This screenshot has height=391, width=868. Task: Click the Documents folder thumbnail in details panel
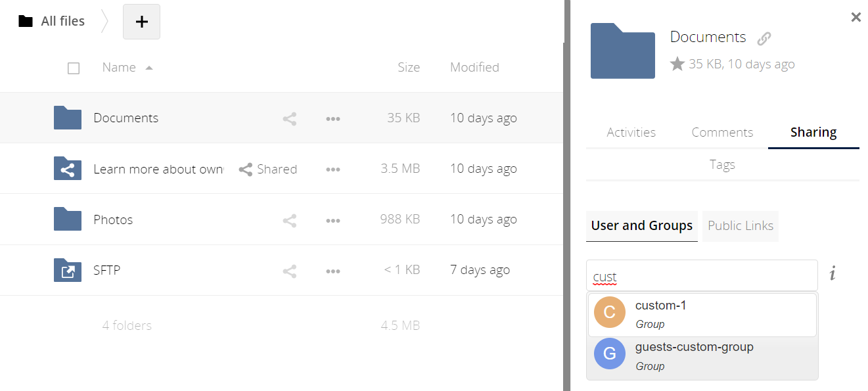(622, 51)
